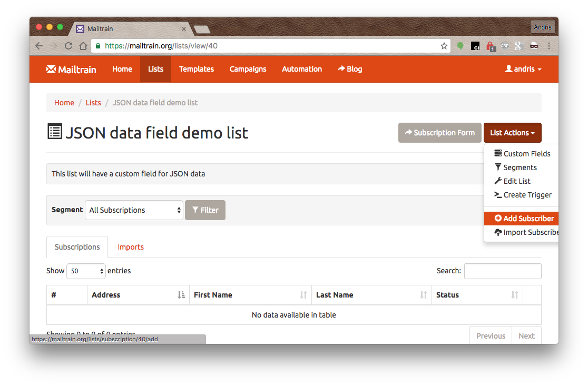Sort by Status column sort icon
Viewport: 588px width, 386px height.
pyautogui.click(x=514, y=295)
